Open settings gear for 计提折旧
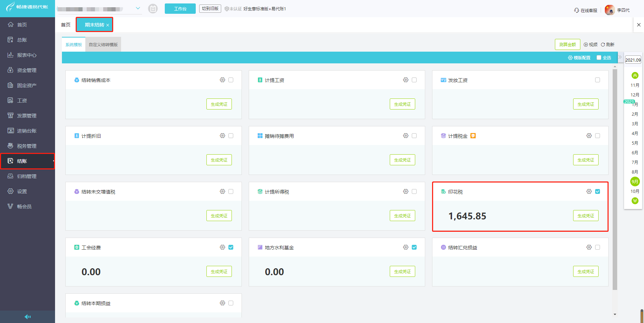 (223, 136)
